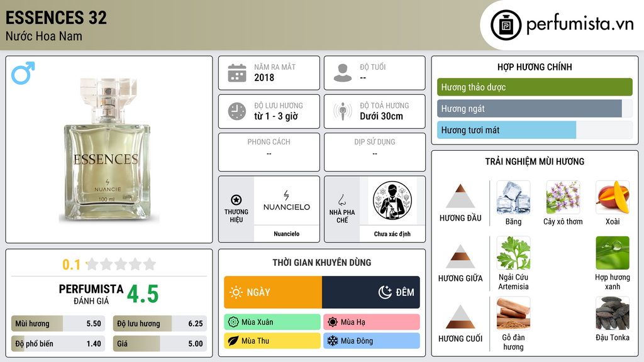Click the perfumista.vn bottle logo icon
The height and width of the screenshot is (362, 644).
click(506, 25)
